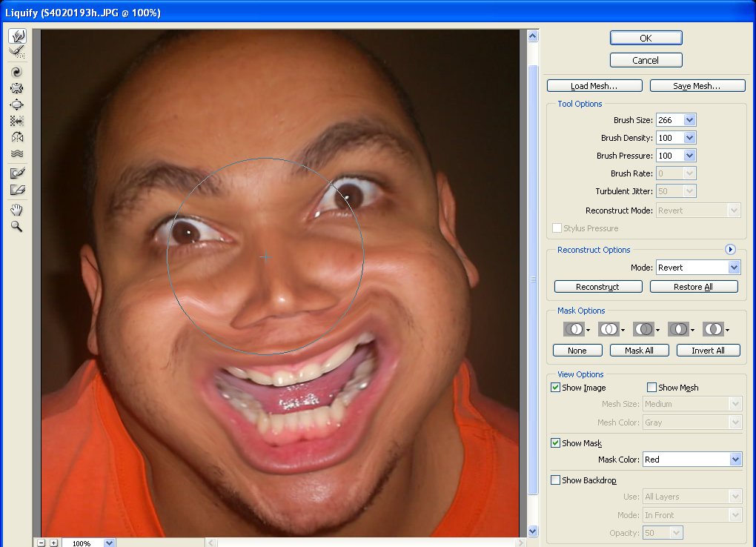
Task: Select the Pucker tool
Action: [x=17, y=88]
